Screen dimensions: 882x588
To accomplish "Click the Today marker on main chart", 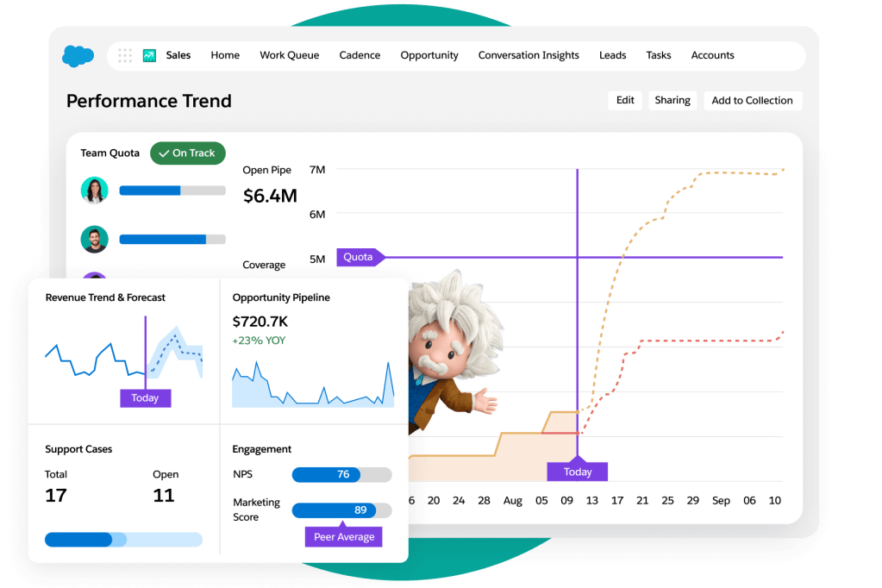I will (x=578, y=472).
